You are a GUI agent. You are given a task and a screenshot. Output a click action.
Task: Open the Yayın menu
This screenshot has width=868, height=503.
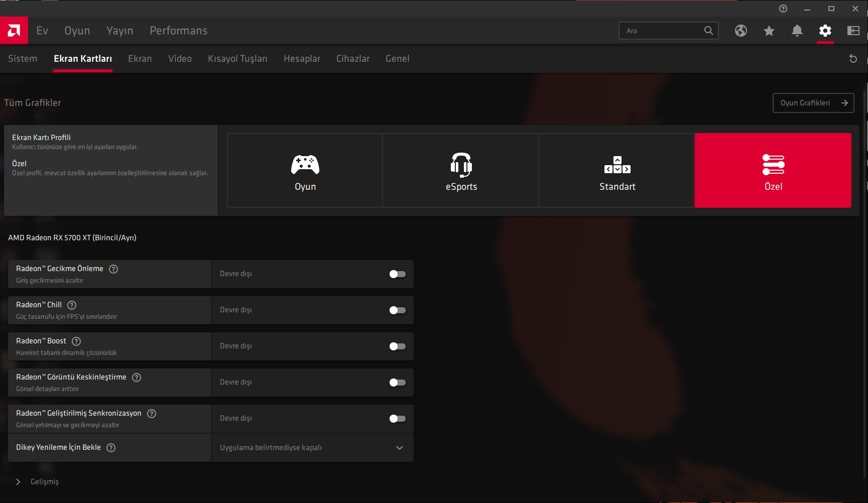point(120,31)
